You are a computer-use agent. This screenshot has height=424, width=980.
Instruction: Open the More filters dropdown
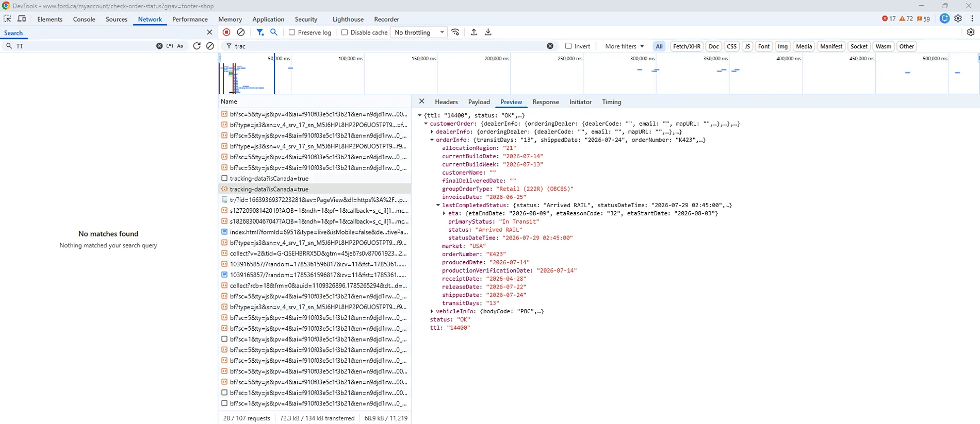624,46
